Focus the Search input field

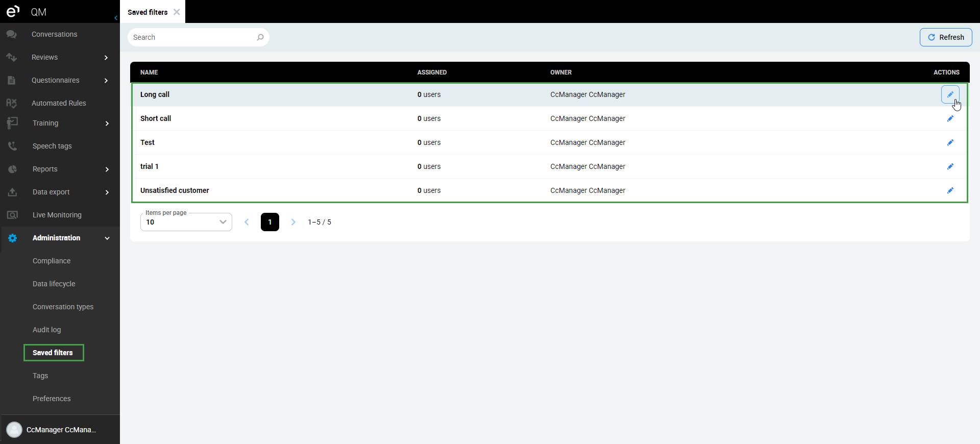[x=193, y=37]
